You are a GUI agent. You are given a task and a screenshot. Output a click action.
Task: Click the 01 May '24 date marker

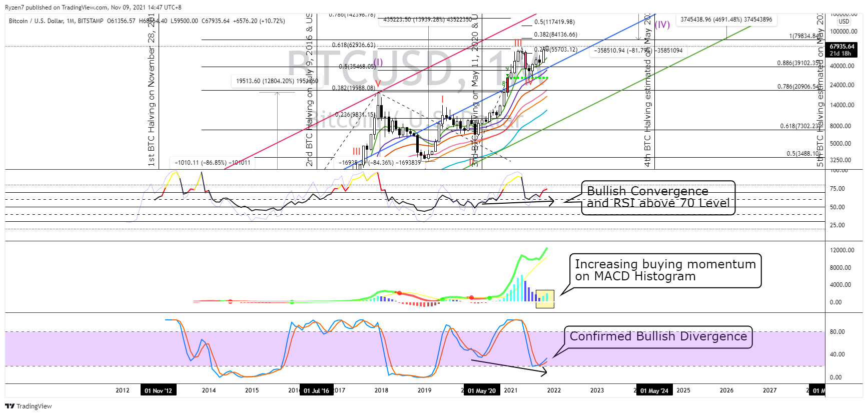[654, 390]
